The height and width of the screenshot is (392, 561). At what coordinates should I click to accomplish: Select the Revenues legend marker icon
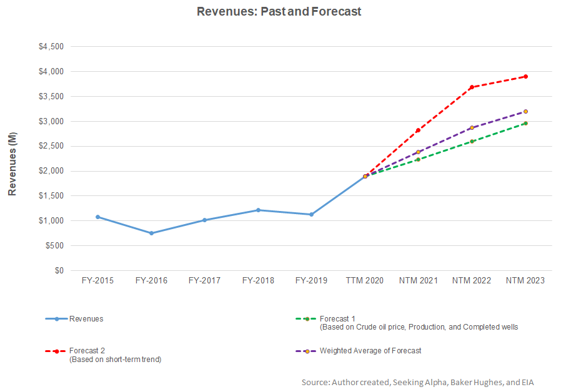(56, 318)
